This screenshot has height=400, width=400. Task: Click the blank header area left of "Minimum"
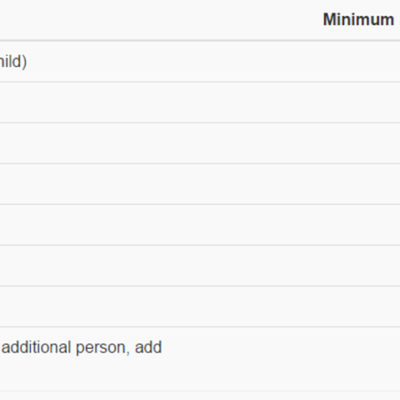click(x=160, y=20)
